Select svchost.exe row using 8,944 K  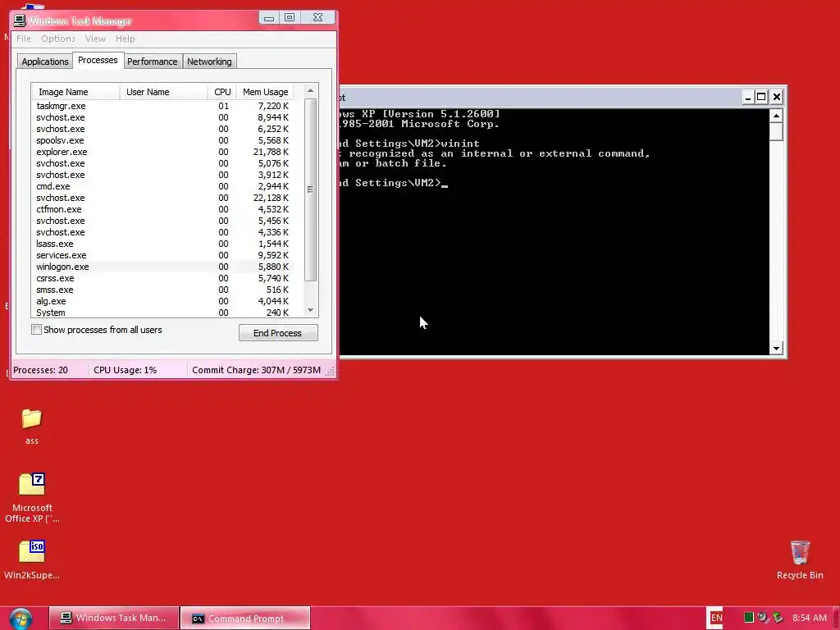tap(162, 117)
